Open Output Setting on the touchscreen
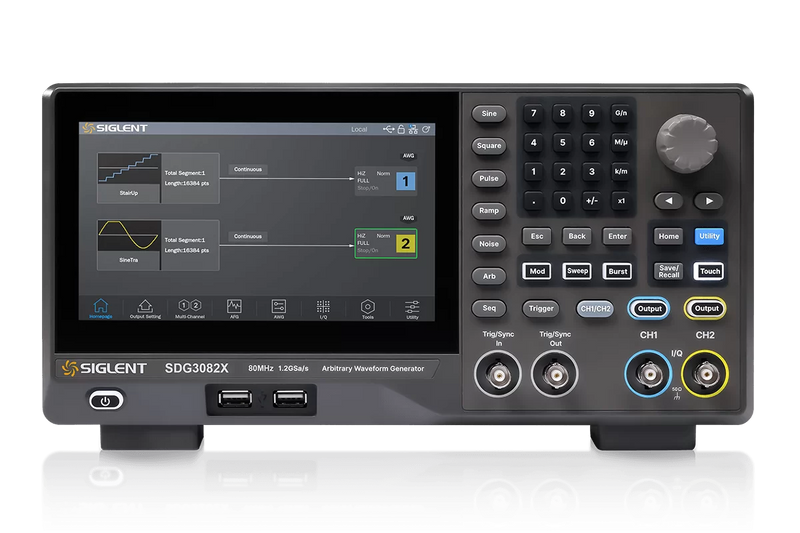Screen dimensions: 800x533 pyautogui.click(x=145, y=309)
